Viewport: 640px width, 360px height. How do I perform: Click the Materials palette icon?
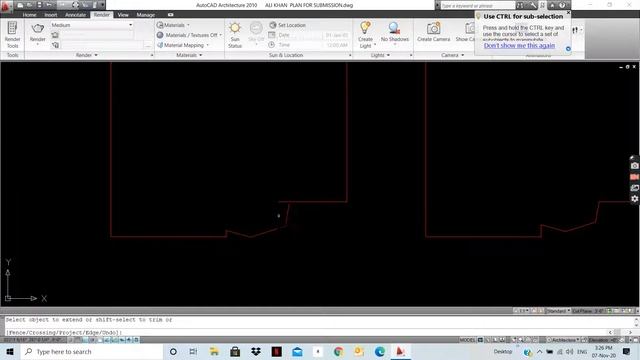[x=160, y=25]
